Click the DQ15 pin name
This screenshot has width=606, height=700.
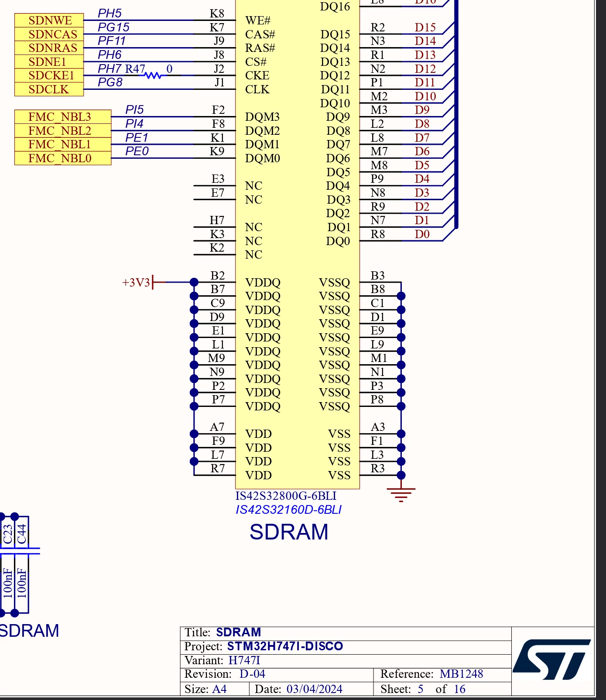(x=335, y=34)
